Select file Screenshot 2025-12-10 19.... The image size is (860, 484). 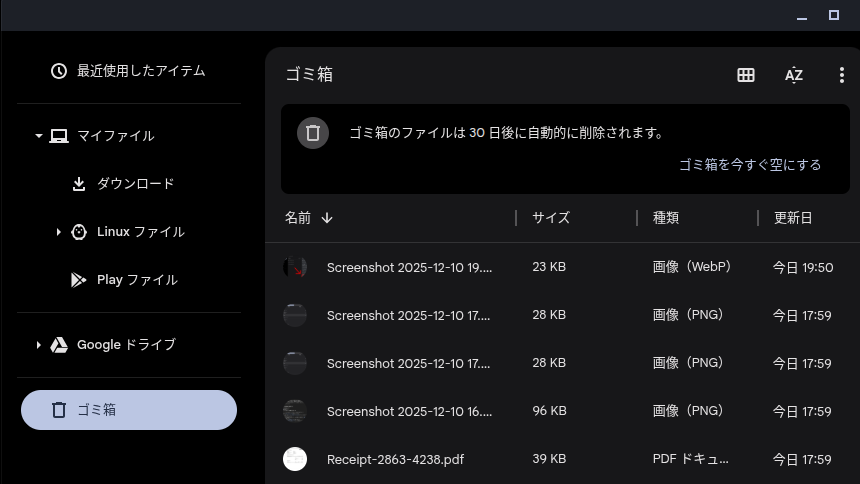coord(409,267)
